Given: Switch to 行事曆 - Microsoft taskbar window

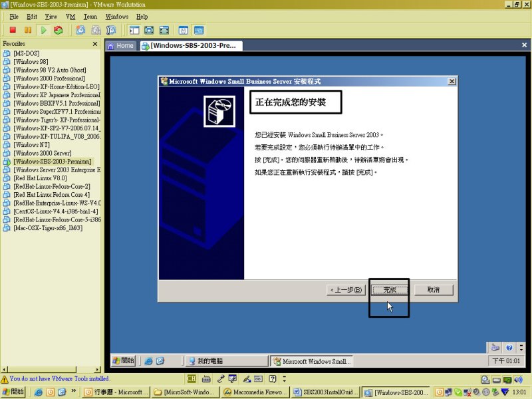Looking at the screenshot, I should point(116,392).
